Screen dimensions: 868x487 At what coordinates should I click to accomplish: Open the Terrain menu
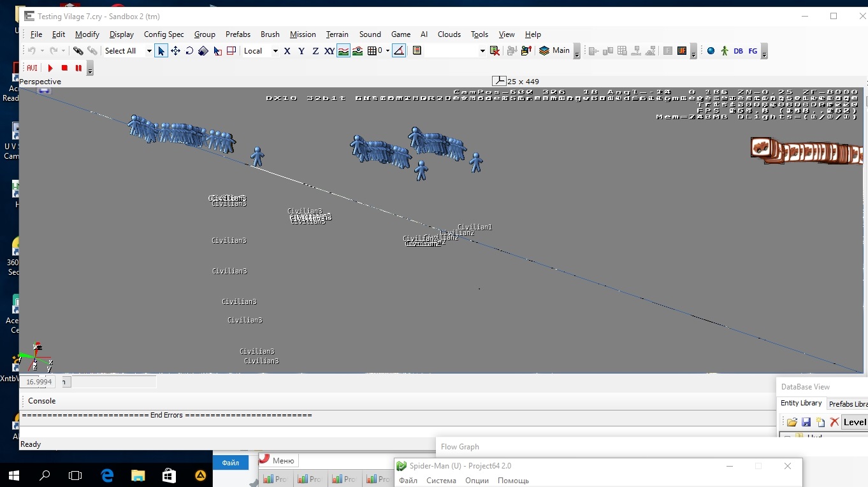coord(337,34)
